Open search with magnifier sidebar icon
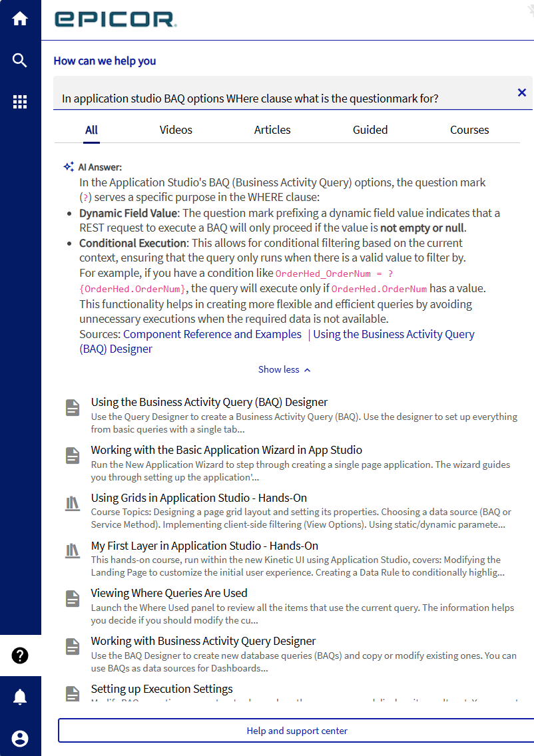Image resolution: width=534 pixels, height=756 pixels. (20, 61)
